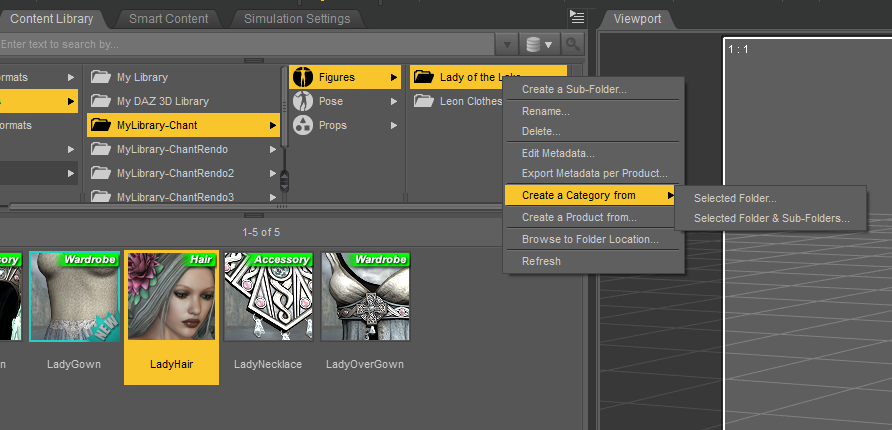Expand the Pose submenu arrow
This screenshot has width=892, height=430.
pyautogui.click(x=394, y=101)
